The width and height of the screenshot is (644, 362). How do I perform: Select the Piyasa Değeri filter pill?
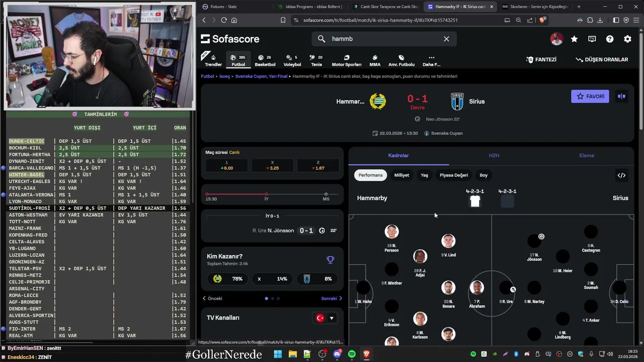(x=454, y=175)
